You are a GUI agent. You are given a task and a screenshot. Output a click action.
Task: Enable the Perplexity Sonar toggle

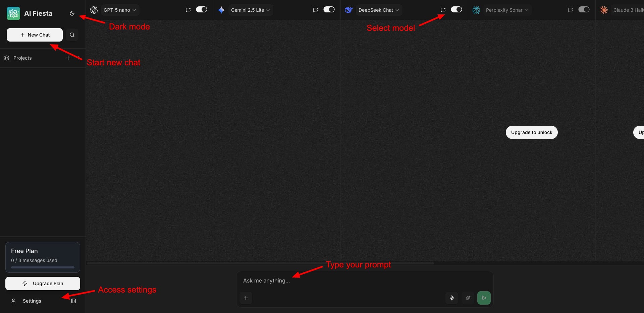coord(584,10)
